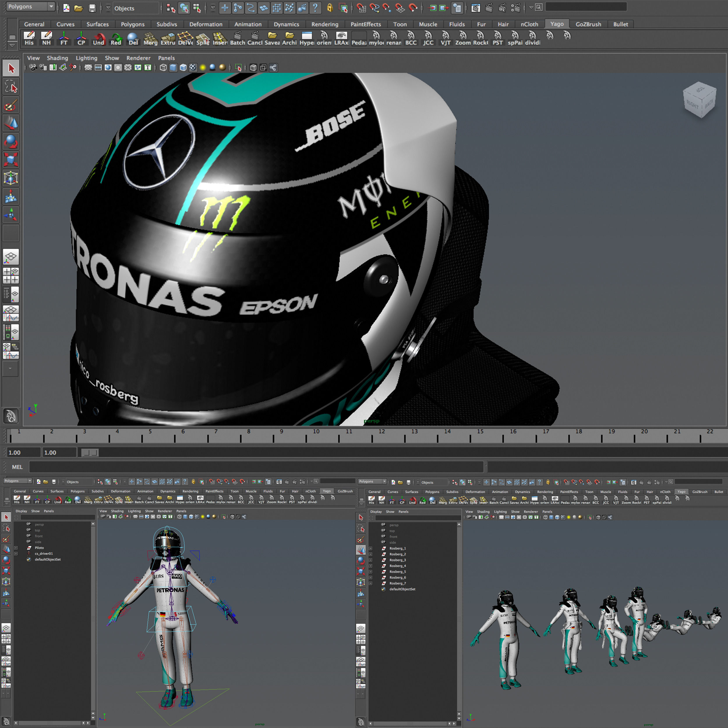Expand the Piloto node in the outliner
This screenshot has height=728, width=728.
(x=16, y=547)
